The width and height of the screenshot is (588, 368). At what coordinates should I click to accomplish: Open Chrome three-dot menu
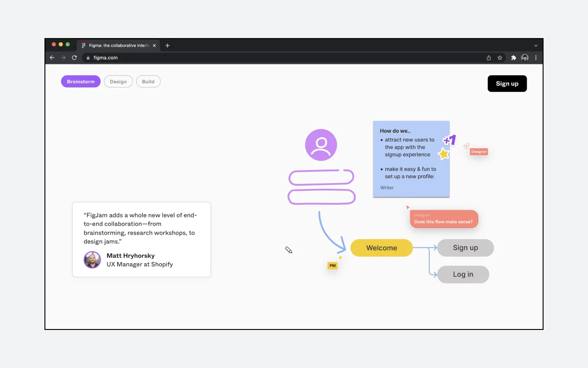(x=536, y=58)
